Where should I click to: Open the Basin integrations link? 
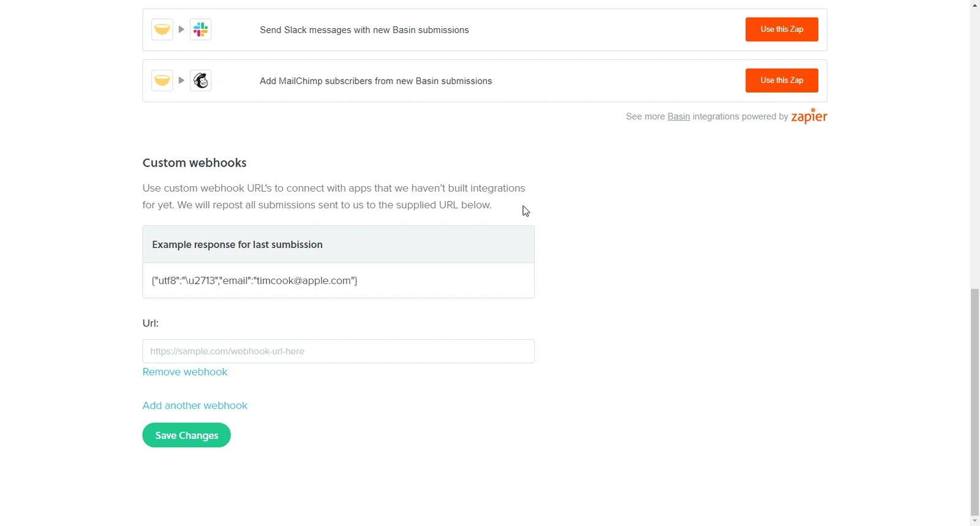click(679, 116)
